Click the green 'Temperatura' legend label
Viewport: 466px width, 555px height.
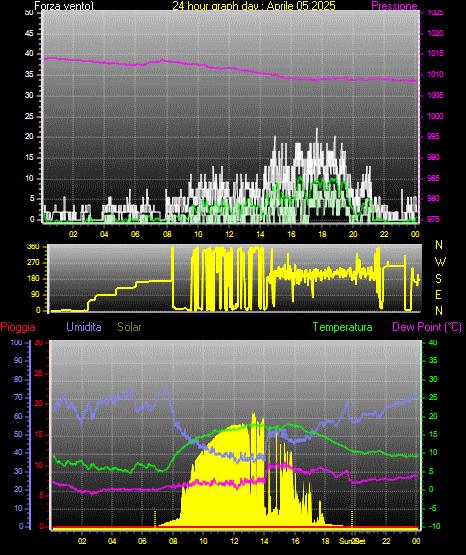342,327
